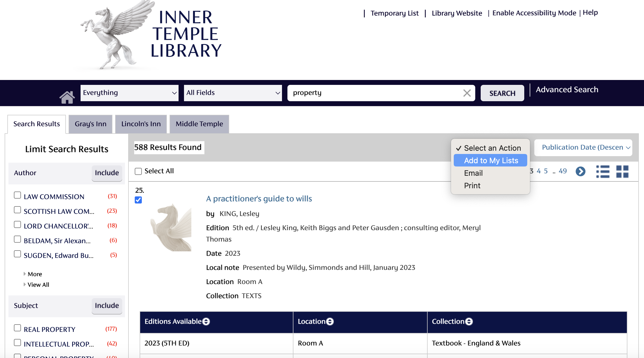
Task: Click the 588 Results Found label
Action: (169, 147)
